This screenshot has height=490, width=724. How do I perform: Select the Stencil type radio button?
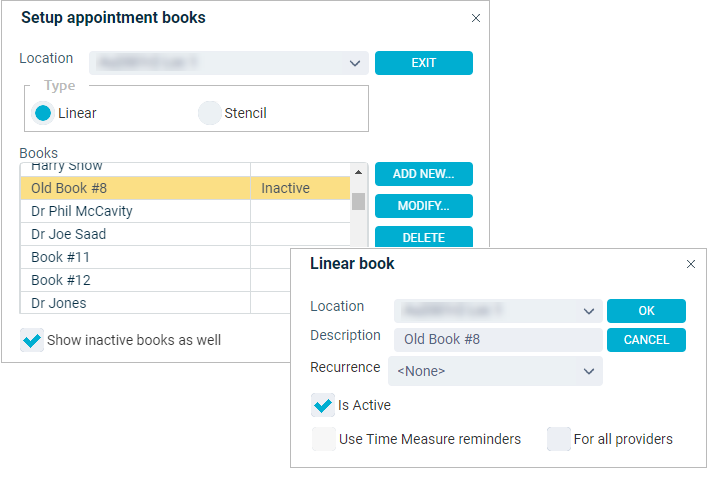[210, 113]
